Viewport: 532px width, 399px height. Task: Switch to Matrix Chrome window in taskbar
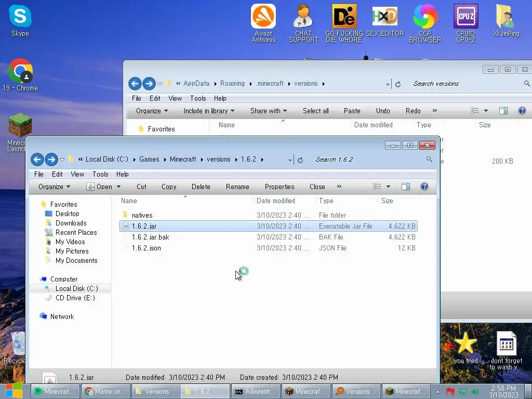pos(106,391)
